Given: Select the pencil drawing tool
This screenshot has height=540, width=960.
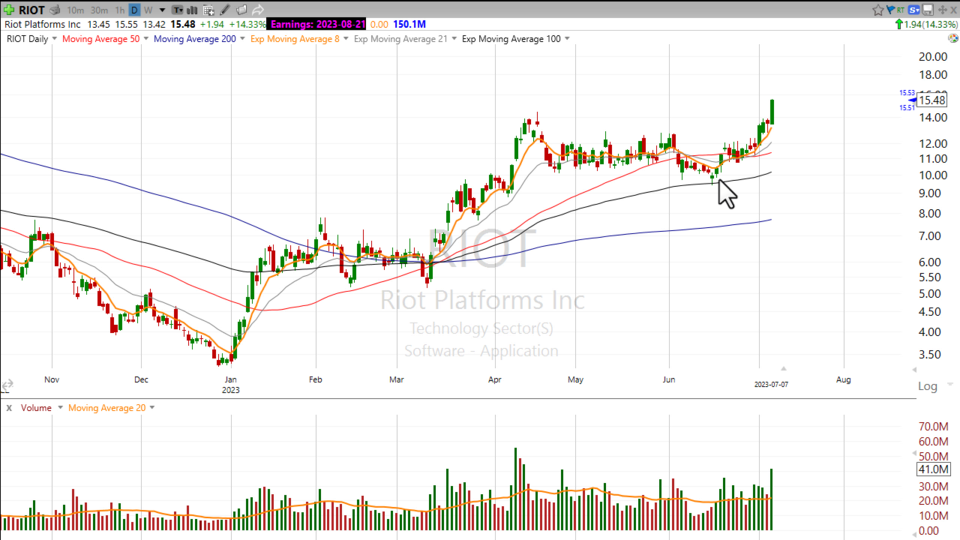Looking at the screenshot, I should (x=225, y=10).
